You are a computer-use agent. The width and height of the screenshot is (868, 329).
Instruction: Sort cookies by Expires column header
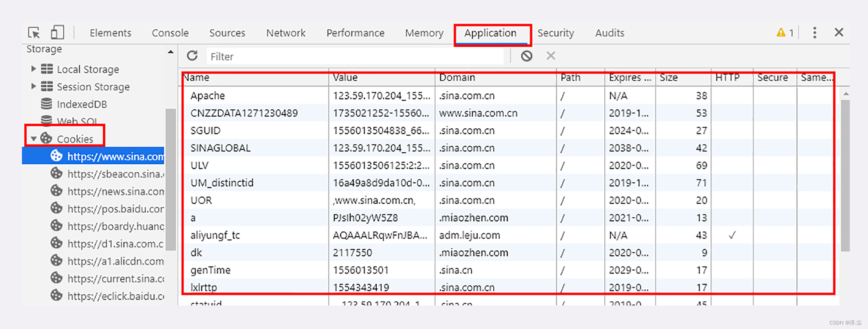pos(630,77)
